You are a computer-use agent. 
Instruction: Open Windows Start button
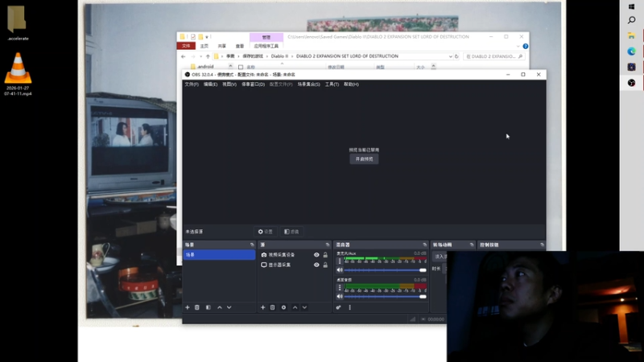[632, 6]
